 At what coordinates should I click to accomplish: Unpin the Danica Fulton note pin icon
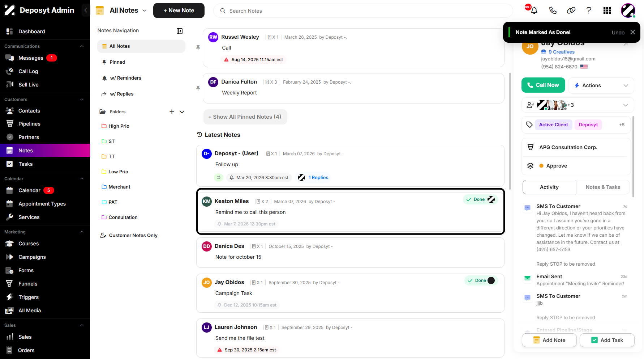point(198,88)
